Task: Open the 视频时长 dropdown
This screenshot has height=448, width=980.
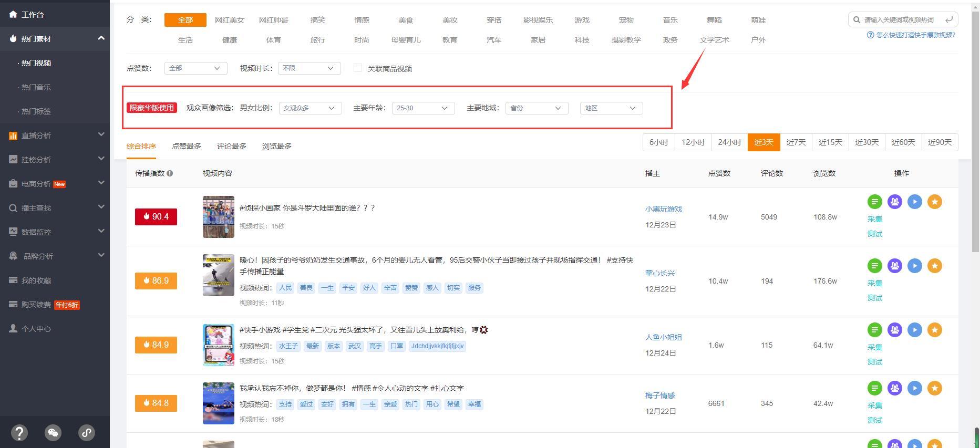Action: point(309,68)
